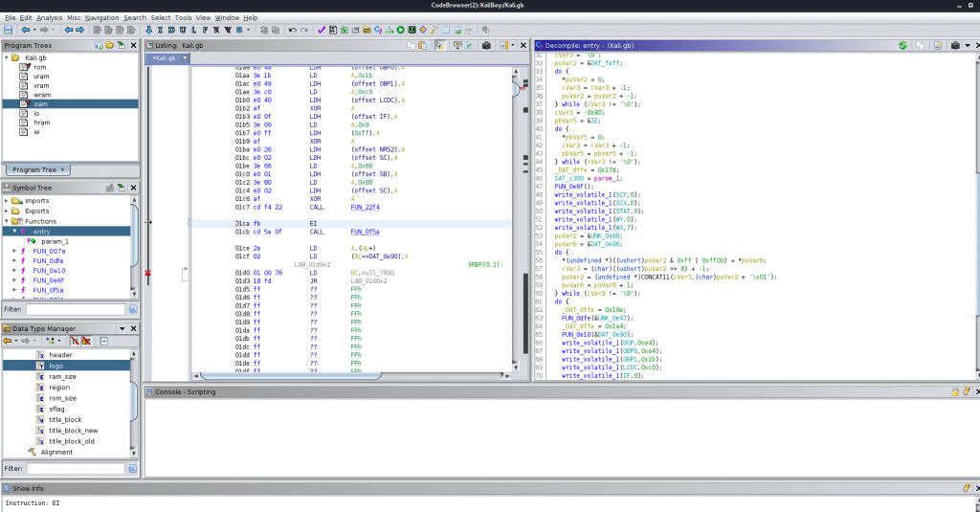980x512 pixels.
Task: Collapse the entry function node
Action: tap(15, 232)
